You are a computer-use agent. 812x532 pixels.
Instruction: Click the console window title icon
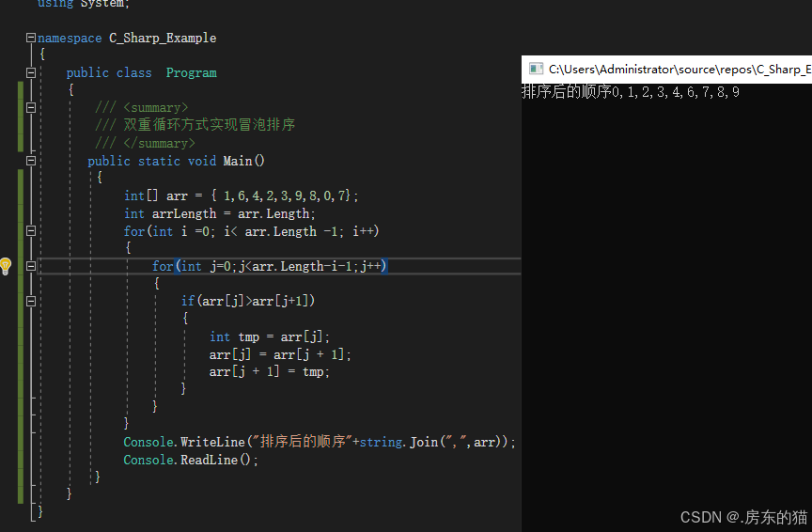click(536, 69)
